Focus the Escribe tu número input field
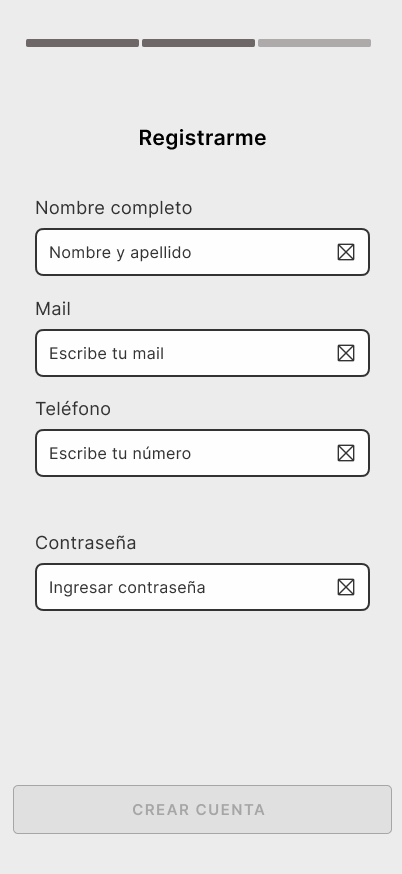Screen dimensions: 402x874 tap(202, 453)
